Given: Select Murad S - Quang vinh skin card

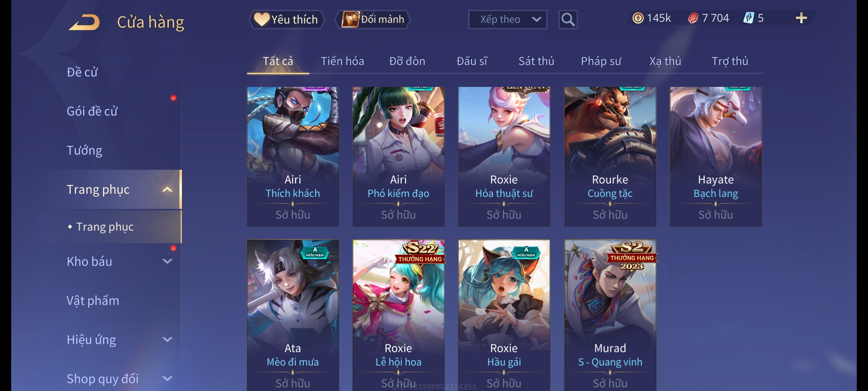Looking at the screenshot, I should click(x=610, y=315).
